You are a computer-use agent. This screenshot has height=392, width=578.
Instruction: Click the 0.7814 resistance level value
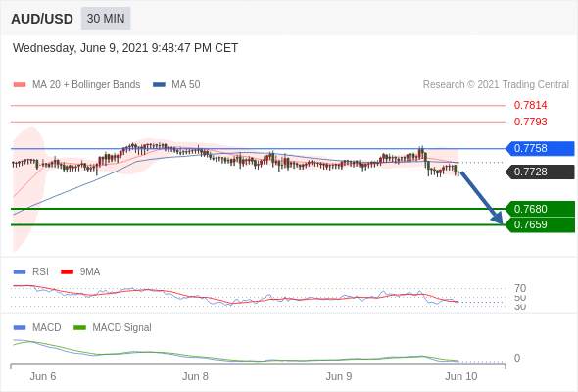(530, 106)
